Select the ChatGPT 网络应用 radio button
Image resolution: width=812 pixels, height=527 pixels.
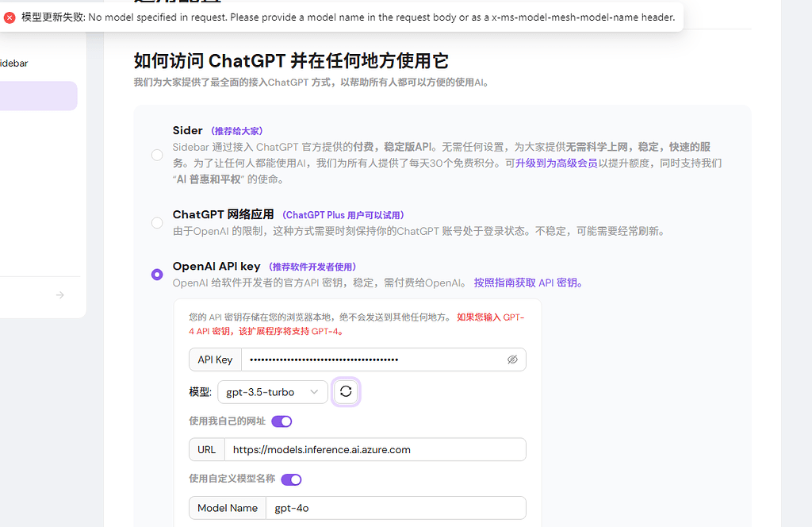(x=157, y=223)
